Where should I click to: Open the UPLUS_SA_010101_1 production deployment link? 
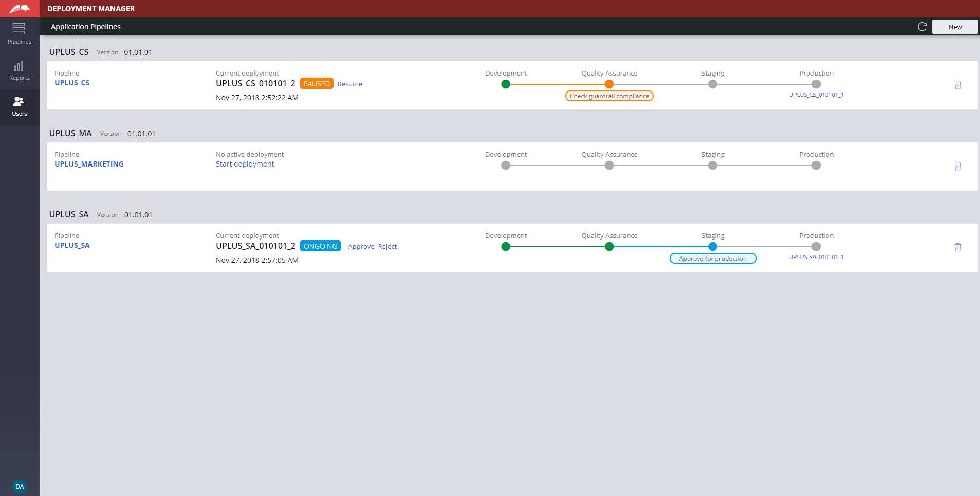(x=817, y=257)
